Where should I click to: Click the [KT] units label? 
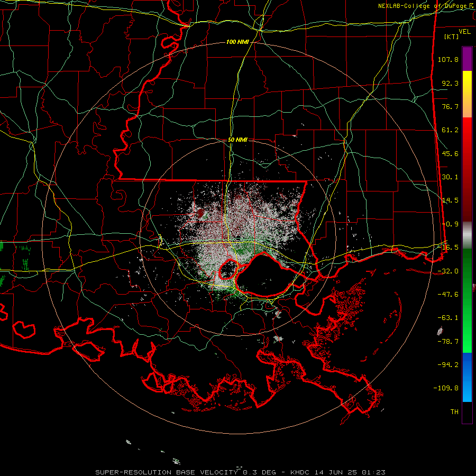[x=452, y=36]
